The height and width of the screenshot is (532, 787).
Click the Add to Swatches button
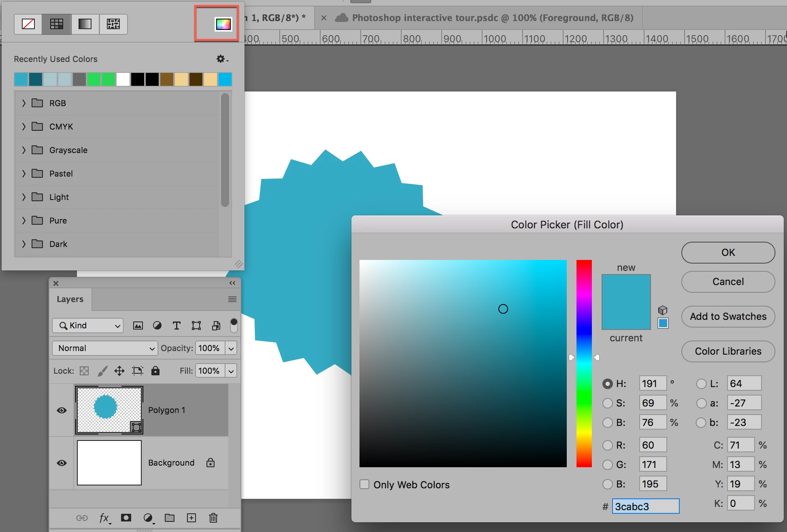728,317
